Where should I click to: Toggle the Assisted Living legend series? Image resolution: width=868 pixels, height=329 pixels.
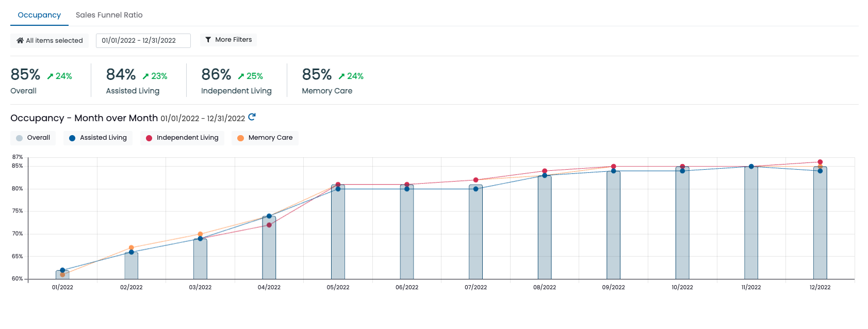(x=98, y=138)
